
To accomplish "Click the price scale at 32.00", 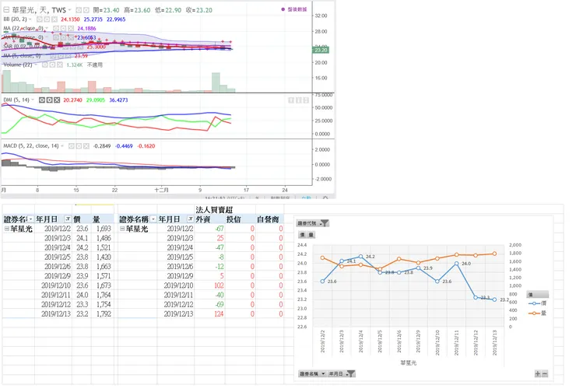I will pos(321,16).
